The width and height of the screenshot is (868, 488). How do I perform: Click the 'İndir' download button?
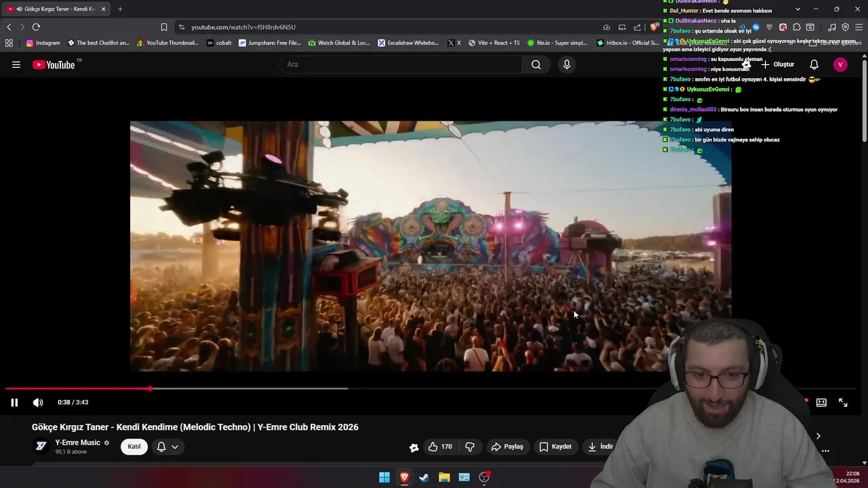click(600, 447)
